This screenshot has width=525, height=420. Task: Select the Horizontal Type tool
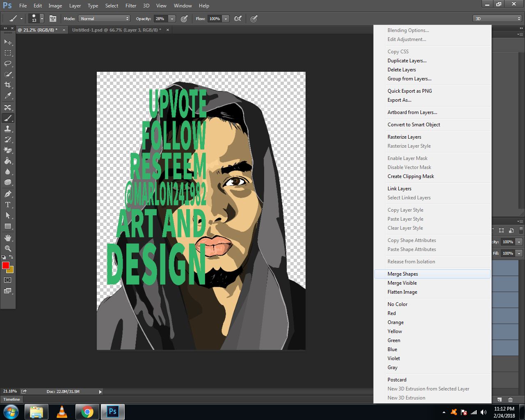pos(8,205)
